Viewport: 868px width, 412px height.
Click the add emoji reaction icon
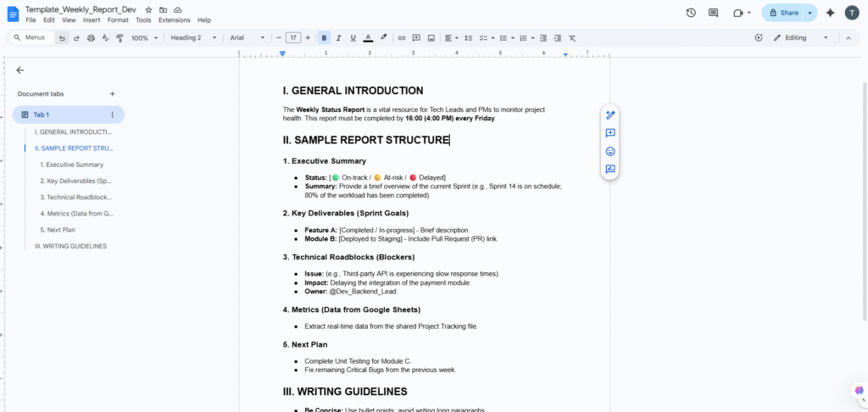(x=609, y=151)
